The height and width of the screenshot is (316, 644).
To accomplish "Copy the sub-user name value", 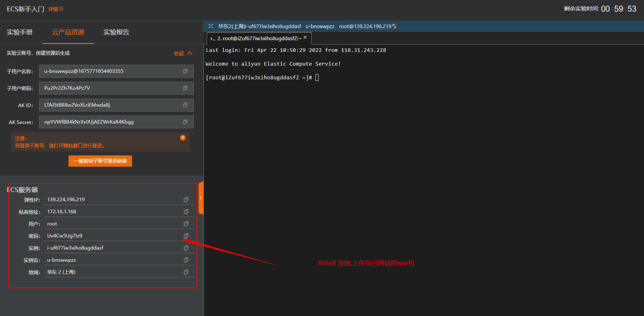I will [185, 71].
